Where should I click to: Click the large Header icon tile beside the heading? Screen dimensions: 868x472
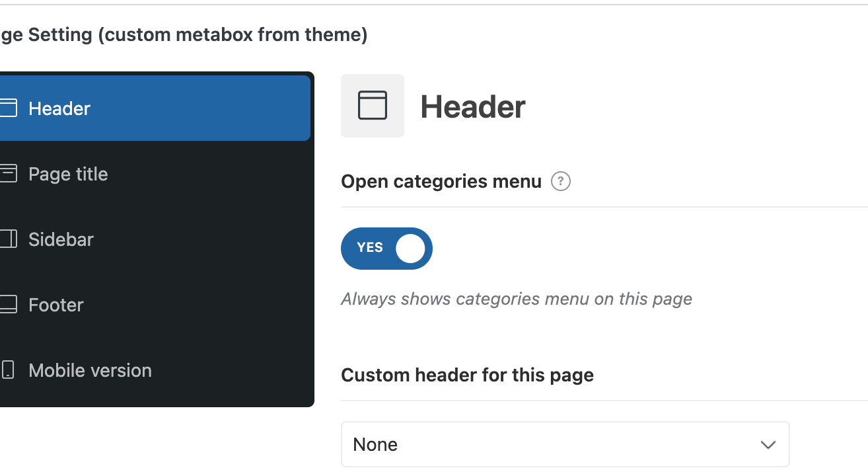coord(373,106)
